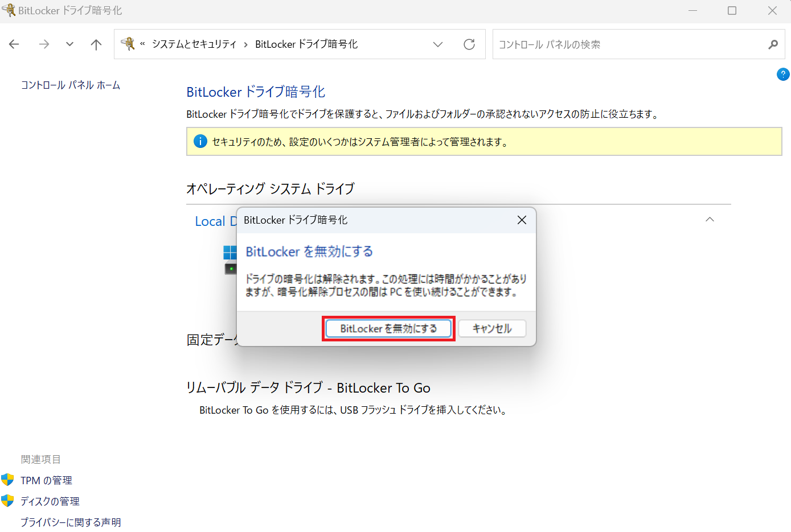Click the USB フラッシュ ドライブ instruction text
The width and height of the screenshot is (791, 532).
pyautogui.click(x=353, y=410)
